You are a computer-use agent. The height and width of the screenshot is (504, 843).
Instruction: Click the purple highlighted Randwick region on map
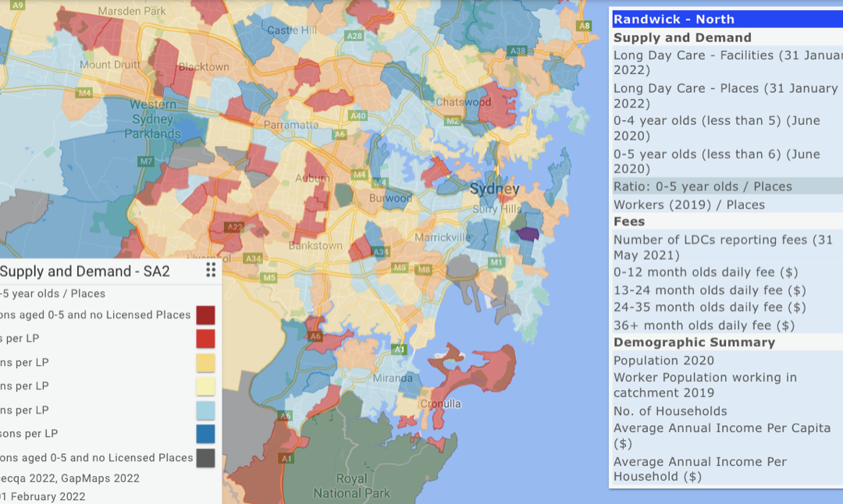click(x=527, y=233)
